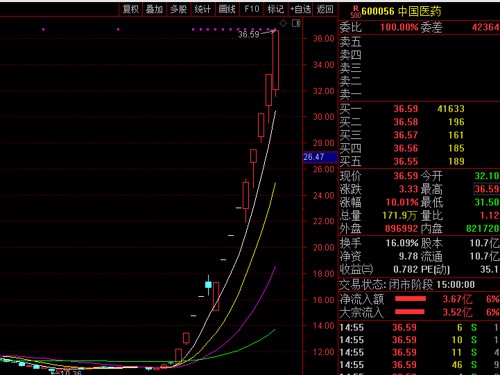Toggle the side panel square icon
The width and height of the screenshot is (500, 375).
click(x=296, y=23)
